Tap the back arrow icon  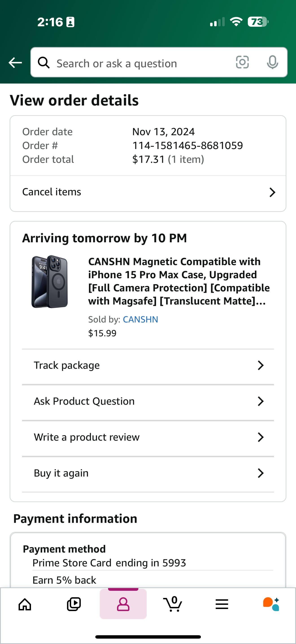coord(15,62)
